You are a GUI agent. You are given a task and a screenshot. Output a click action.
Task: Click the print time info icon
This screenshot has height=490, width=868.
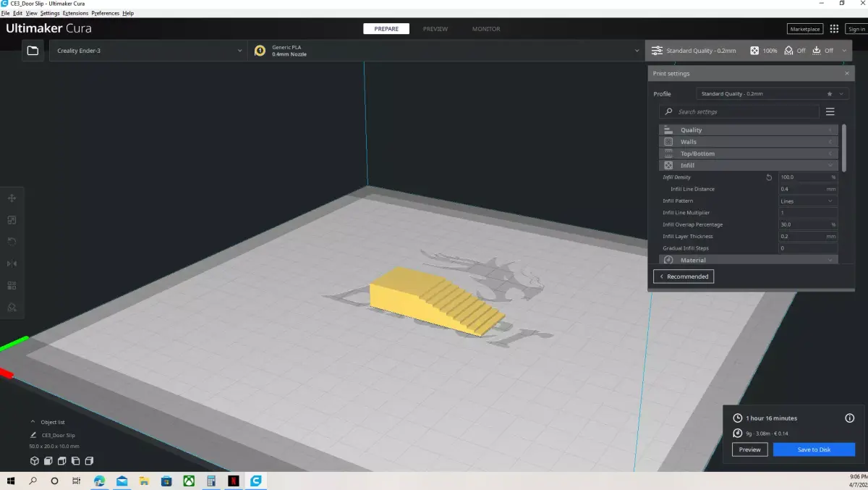click(x=850, y=418)
